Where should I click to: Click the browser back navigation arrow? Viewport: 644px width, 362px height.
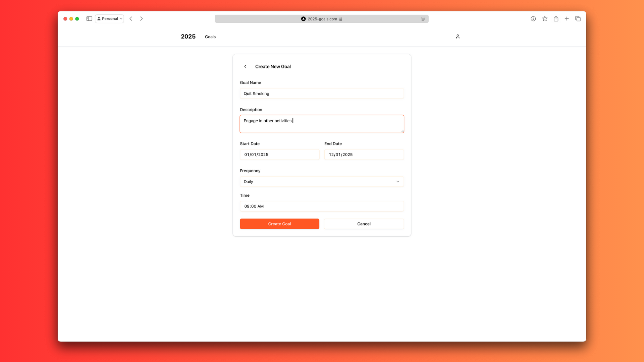coord(131,19)
